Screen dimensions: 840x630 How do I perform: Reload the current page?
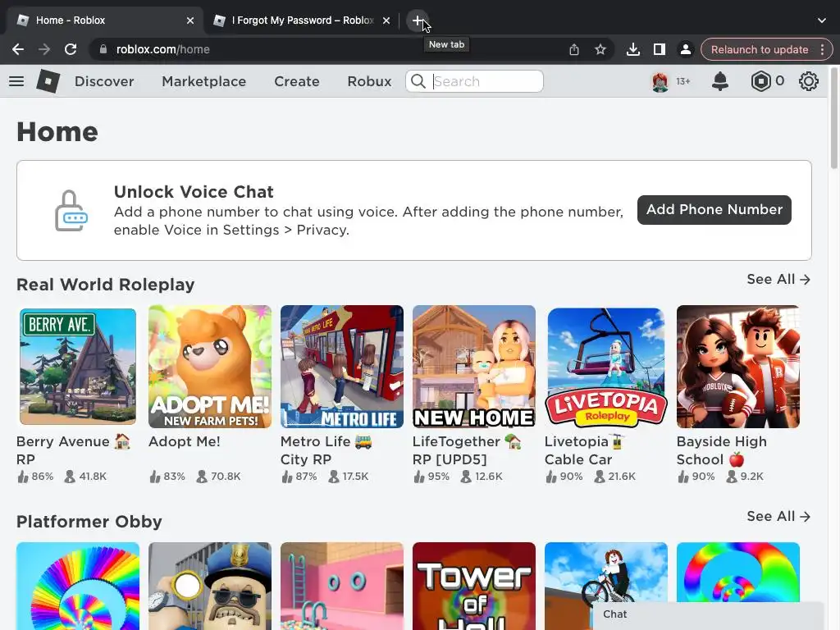click(x=71, y=49)
